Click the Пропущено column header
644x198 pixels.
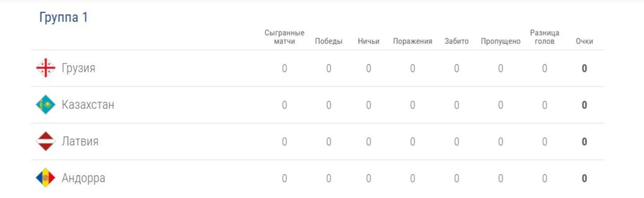click(501, 41)
